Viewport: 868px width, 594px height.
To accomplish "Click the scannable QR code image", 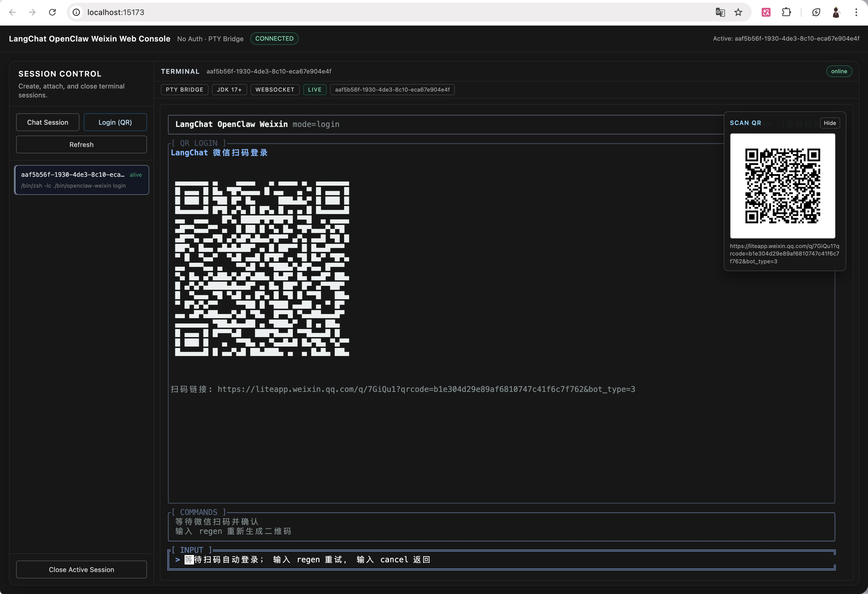I will (x=783, y=186).
